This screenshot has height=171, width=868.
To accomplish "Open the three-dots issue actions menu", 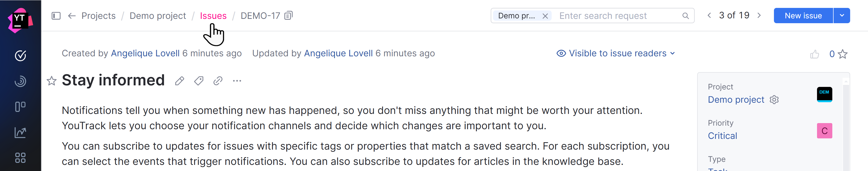I will click(x=237, y=81).
